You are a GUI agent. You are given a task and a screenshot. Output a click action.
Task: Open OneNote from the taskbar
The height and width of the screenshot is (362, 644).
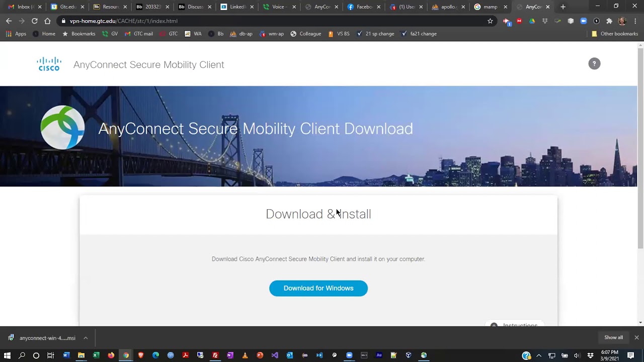pyautogui.click(x=230, y=355)
